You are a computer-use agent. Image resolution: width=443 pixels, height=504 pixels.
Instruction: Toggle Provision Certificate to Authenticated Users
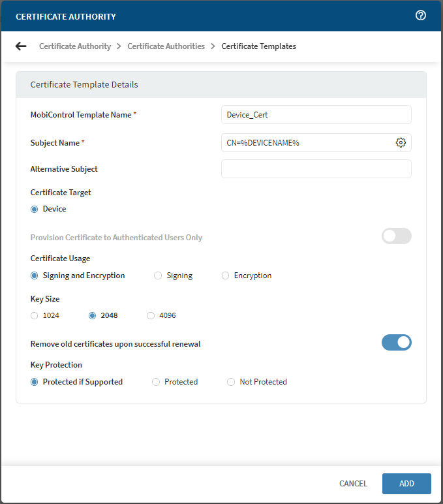(x=396, y=236)
